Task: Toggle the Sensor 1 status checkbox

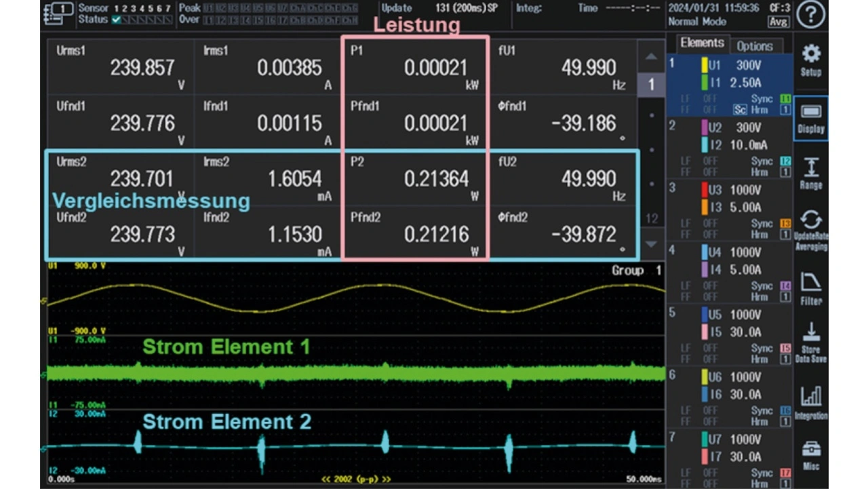Action: [x=116, y=20]
